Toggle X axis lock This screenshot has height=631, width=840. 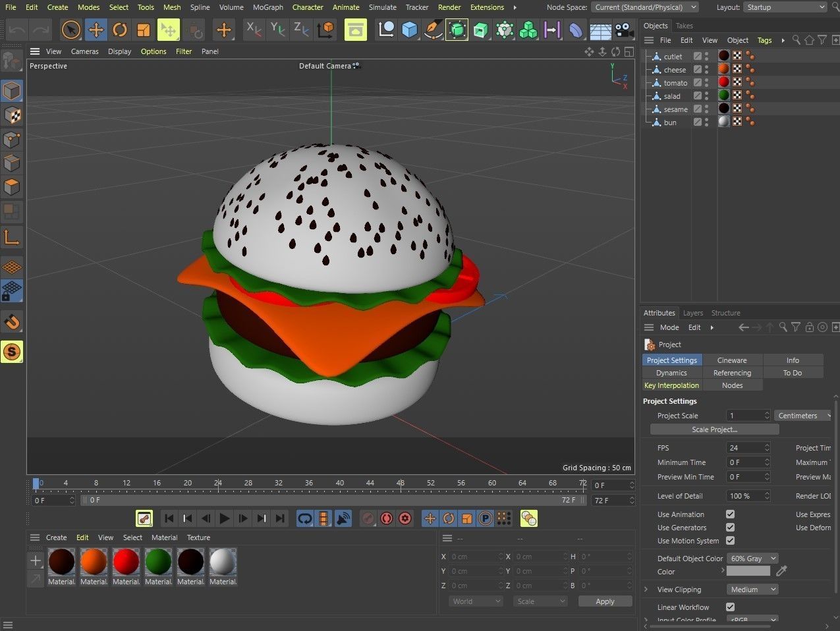[253, 29]
